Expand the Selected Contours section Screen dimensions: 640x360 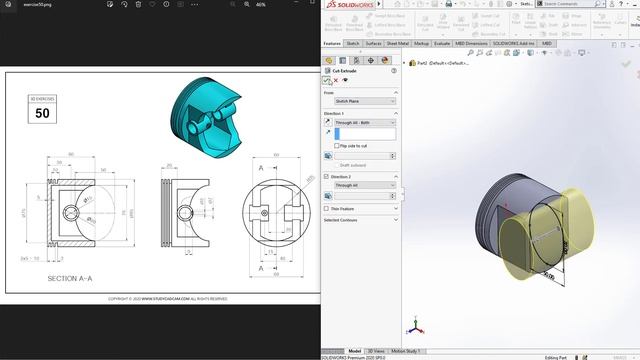(396, 220)
